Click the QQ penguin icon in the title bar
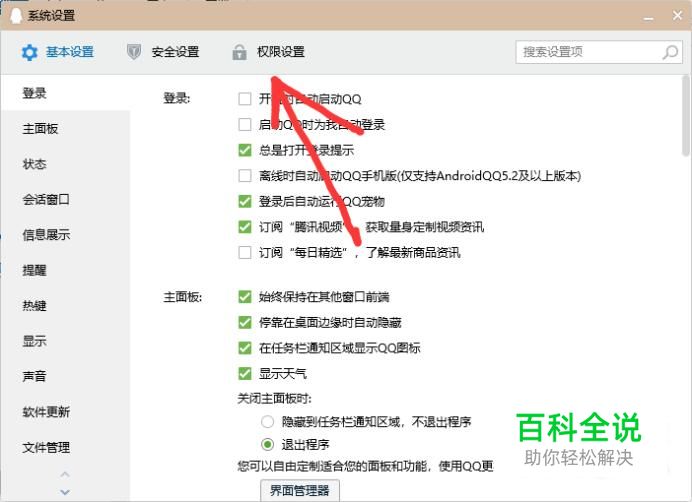692x502 pixels. click(15, 16)
